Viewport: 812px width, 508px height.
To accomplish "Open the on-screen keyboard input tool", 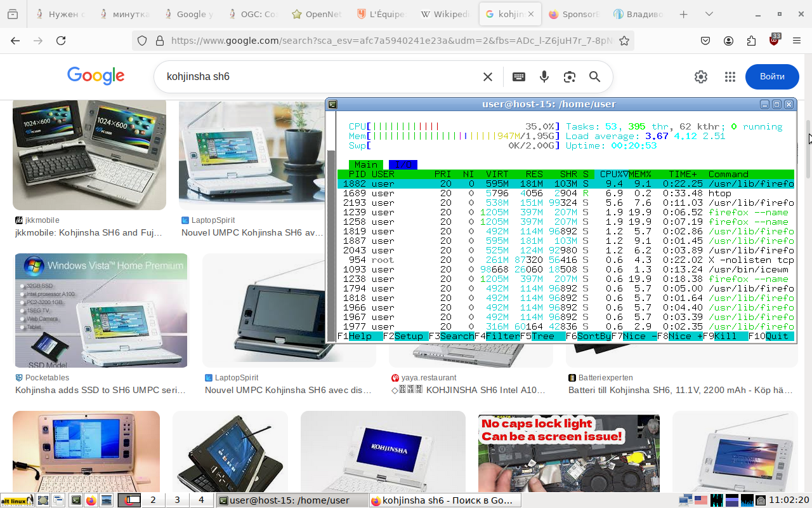I will (x=519, y=77).
